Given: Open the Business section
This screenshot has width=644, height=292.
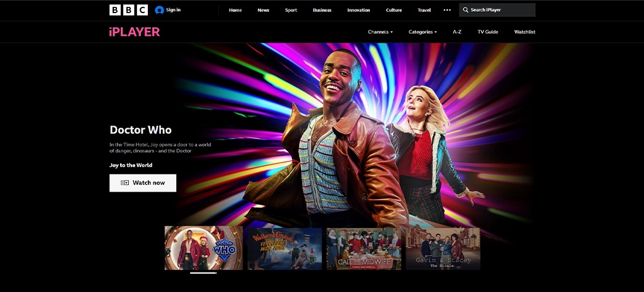Looking at the screenshot, I should tap(322, 10).
